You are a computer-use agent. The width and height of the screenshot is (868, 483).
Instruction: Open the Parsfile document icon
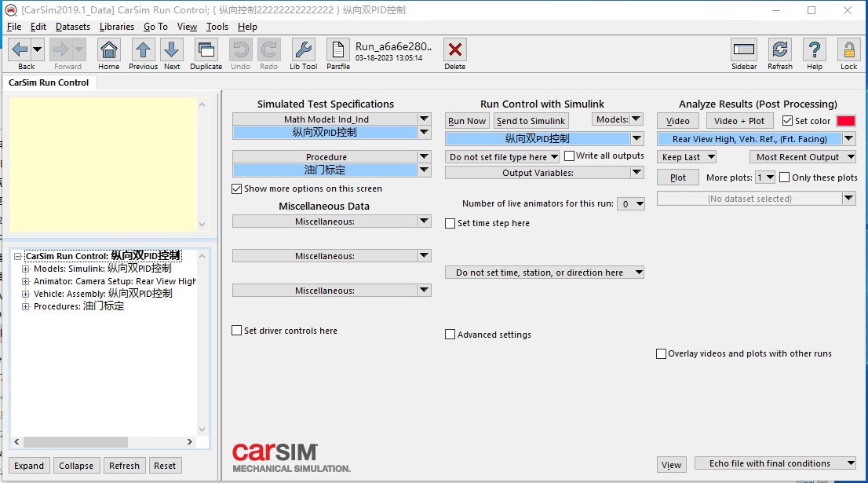(x=338, y=49)
